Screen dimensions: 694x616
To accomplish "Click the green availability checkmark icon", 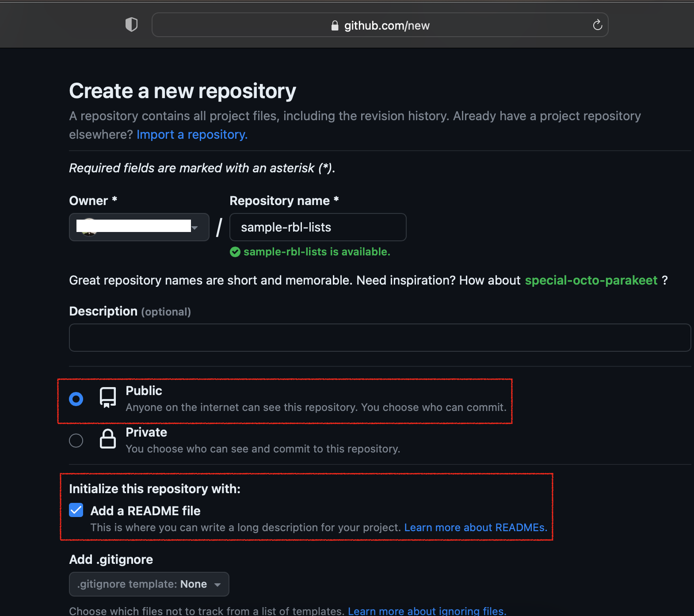I will pos(235,252).
